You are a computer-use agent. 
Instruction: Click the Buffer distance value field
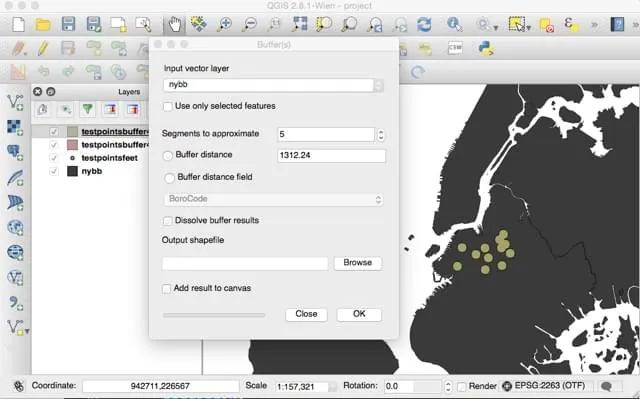tap(331, 155)
